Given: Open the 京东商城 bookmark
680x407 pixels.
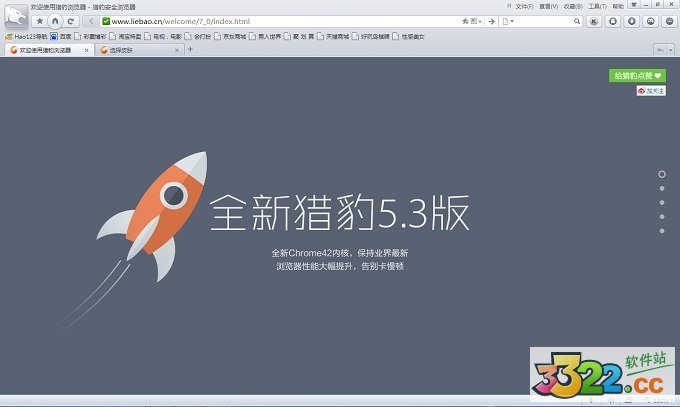Looking at the screenshot, I should pyautogui.click(x=230, y=36).
